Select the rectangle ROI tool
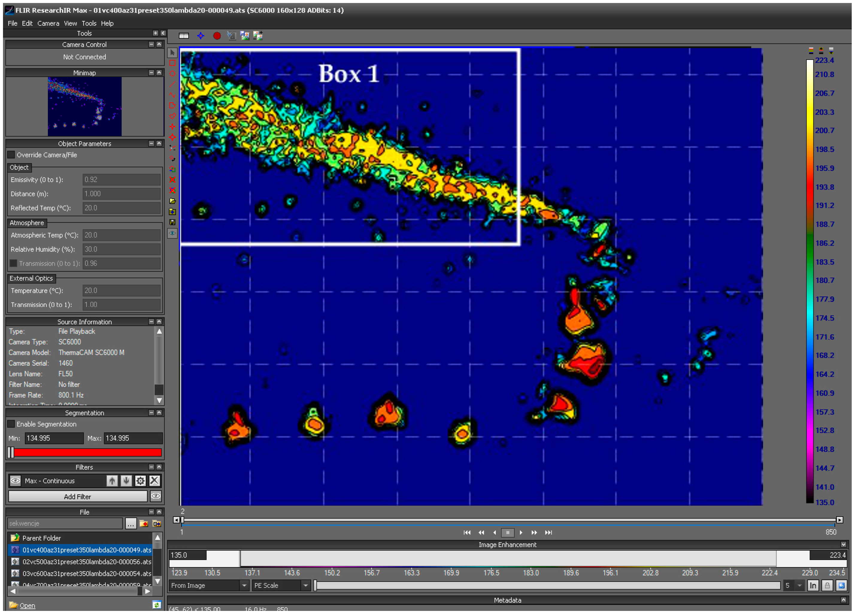 pyautogui.click(x=172, y=63)
